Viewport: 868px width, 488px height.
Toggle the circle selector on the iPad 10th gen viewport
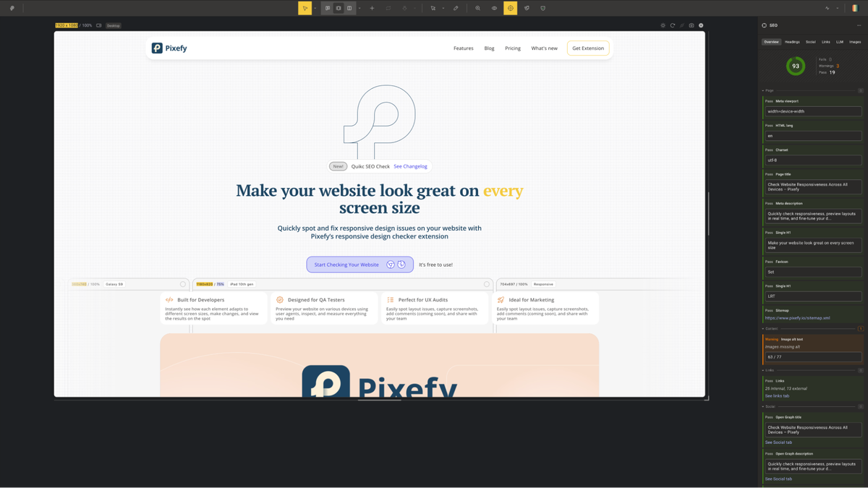[488, 284]
